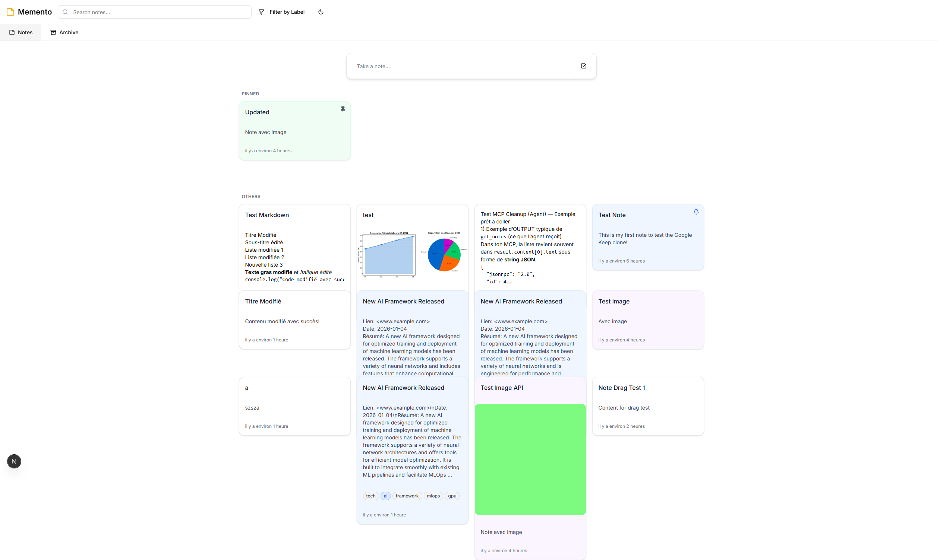The height and width of the screenshot is (560, 937).
Task: Click the green image in Test Image API
Action: [x=530, y=459]
